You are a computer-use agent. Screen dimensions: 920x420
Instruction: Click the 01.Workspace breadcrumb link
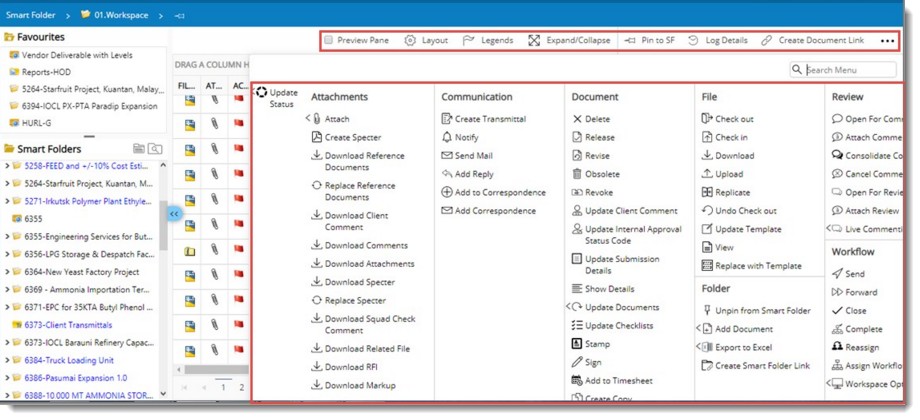pos(120,15)
